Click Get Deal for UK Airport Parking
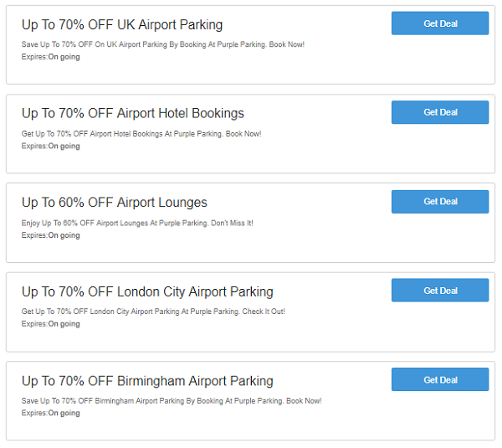Screen dimensions: 502x448 [440, 23]
